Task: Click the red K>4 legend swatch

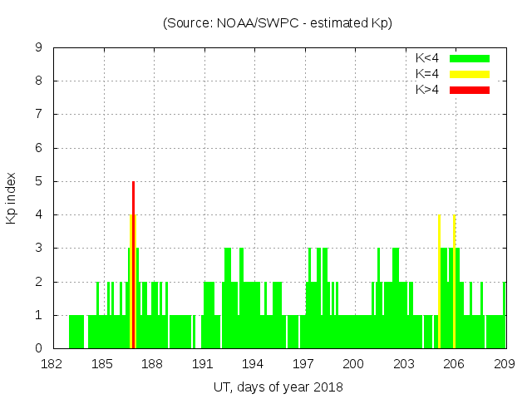Action: pyautogui.click(x=470, y=90)
